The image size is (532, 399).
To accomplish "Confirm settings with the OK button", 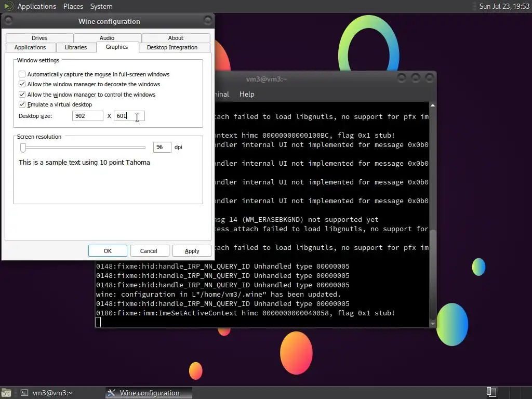I will coord(108,251).
